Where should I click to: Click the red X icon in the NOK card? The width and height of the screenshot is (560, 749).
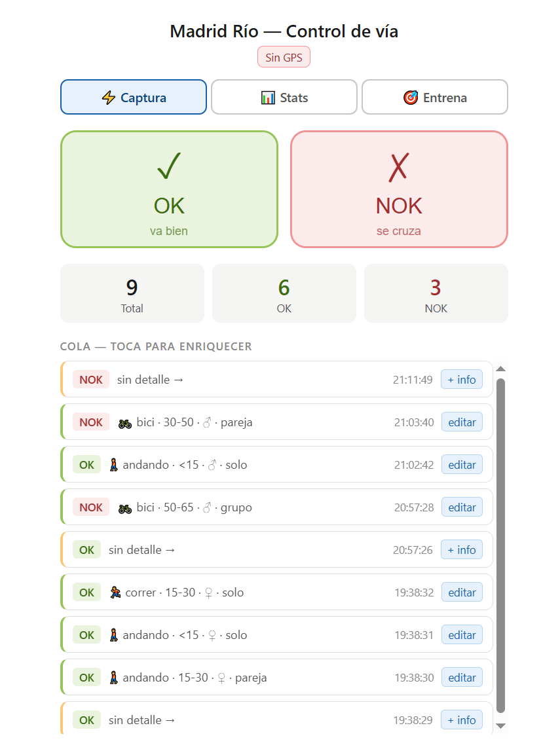[x=398, y=167]
